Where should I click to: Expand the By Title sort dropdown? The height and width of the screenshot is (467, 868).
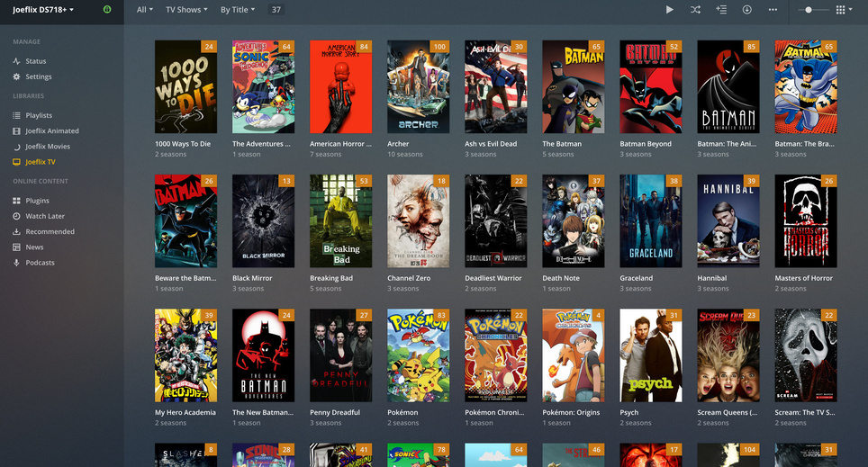pos(238,9)
